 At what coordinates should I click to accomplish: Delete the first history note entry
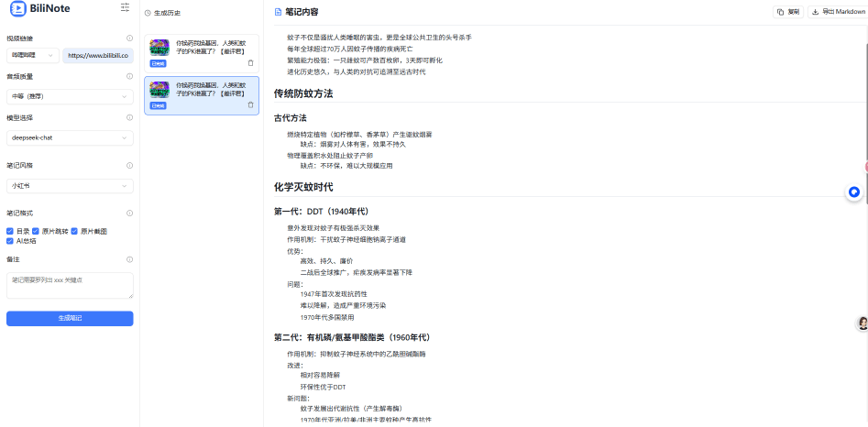tap(251, 62)
